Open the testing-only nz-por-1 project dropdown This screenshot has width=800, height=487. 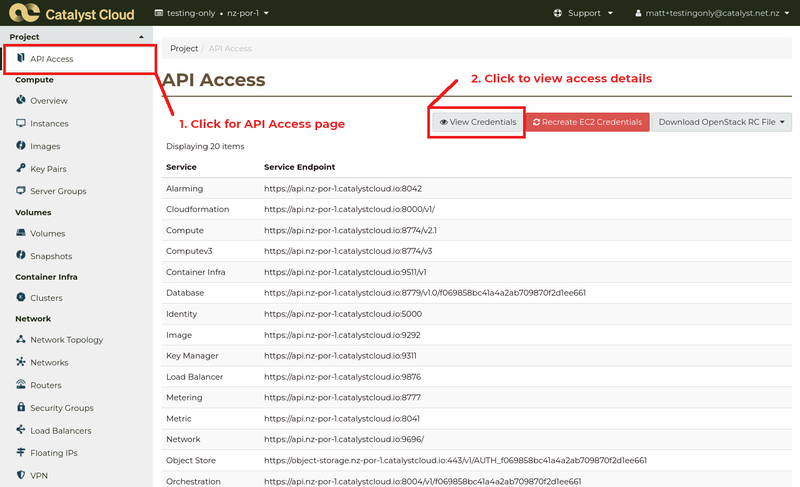point(212,13)
